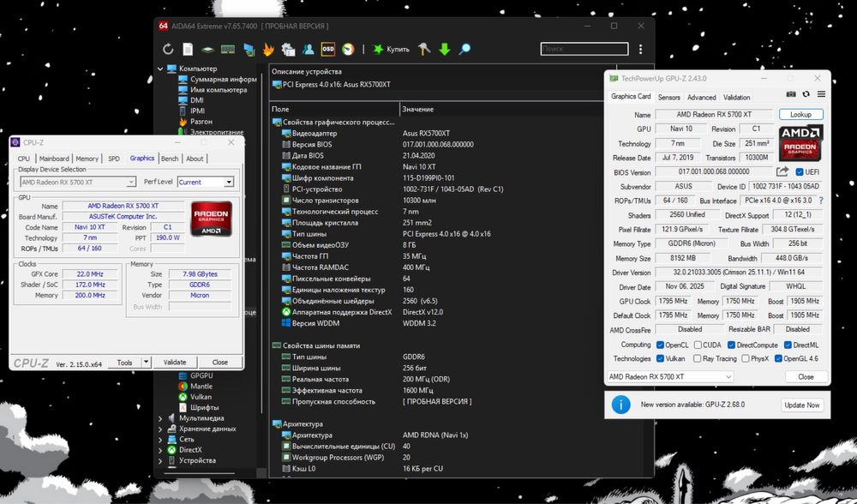This screenshot has height=504, width=857.
Task: Click the green download arrow update icon
Action: tap(444, 49)
